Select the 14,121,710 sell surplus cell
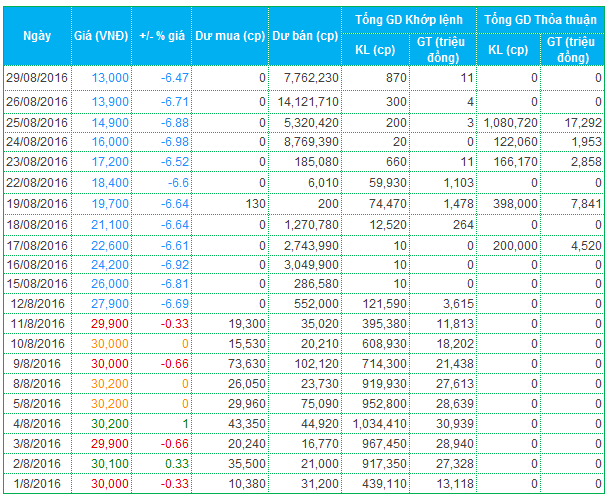This screenshot has height=500, width=610. click(x=304, y=102)
